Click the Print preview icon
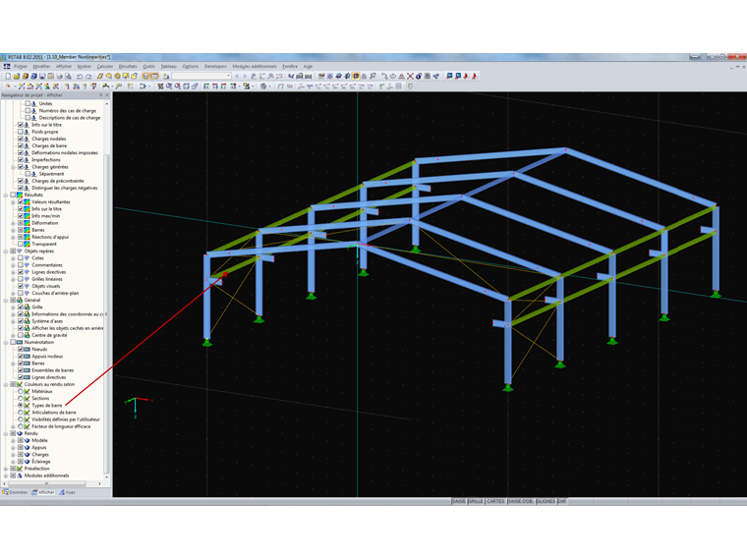 (x=68, y=77)
